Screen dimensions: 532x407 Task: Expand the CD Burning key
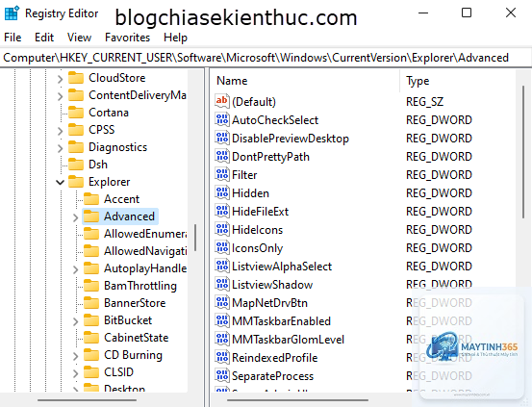click(x=75, y=356)
